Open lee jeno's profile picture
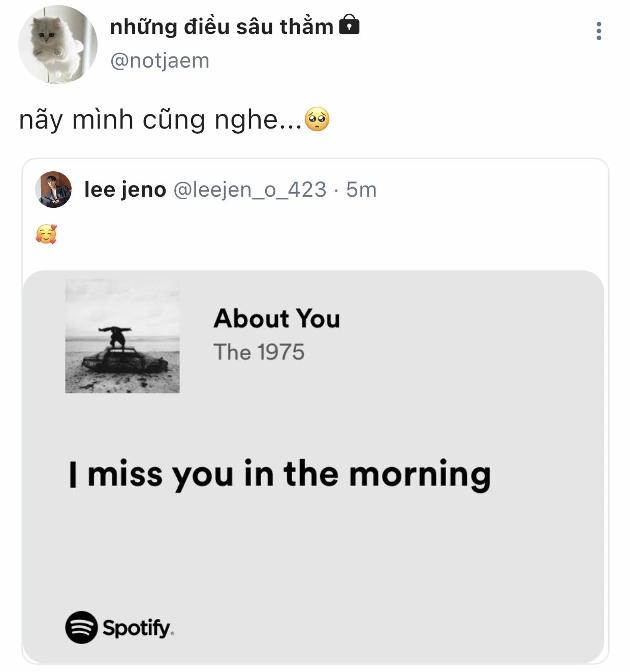 (53, 190)
